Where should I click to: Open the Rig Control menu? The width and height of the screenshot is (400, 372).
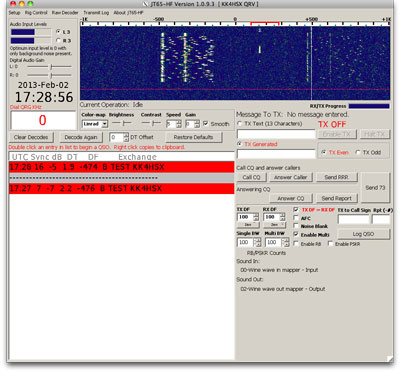pos(36,13)
